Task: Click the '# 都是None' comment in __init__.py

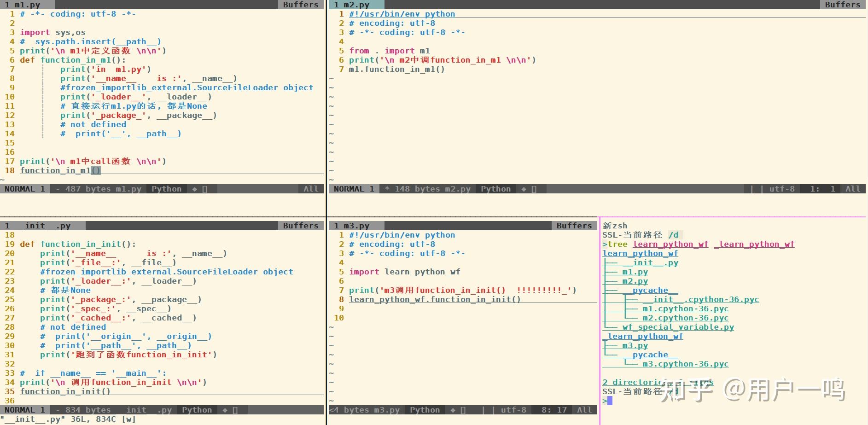Action: click(65, 290)
